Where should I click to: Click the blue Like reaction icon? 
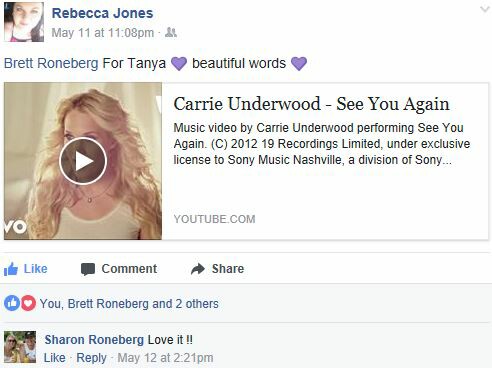point(12,303)
